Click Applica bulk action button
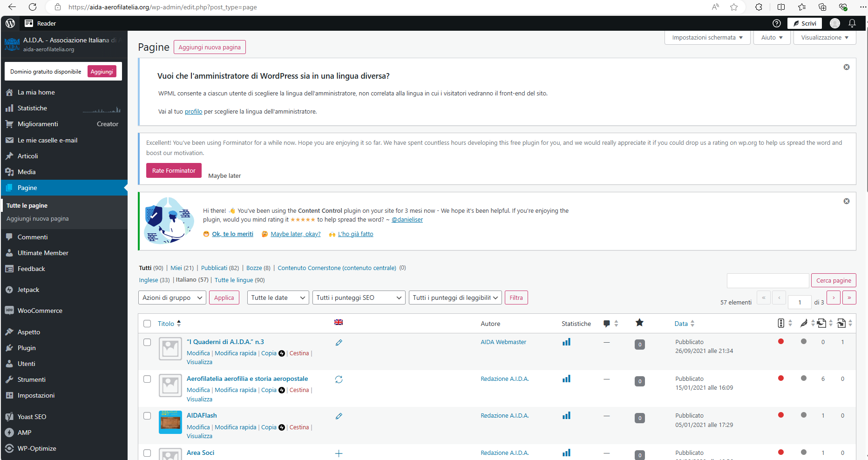The height and width of the screenshot is (460, 868). (x=224, y=298)
